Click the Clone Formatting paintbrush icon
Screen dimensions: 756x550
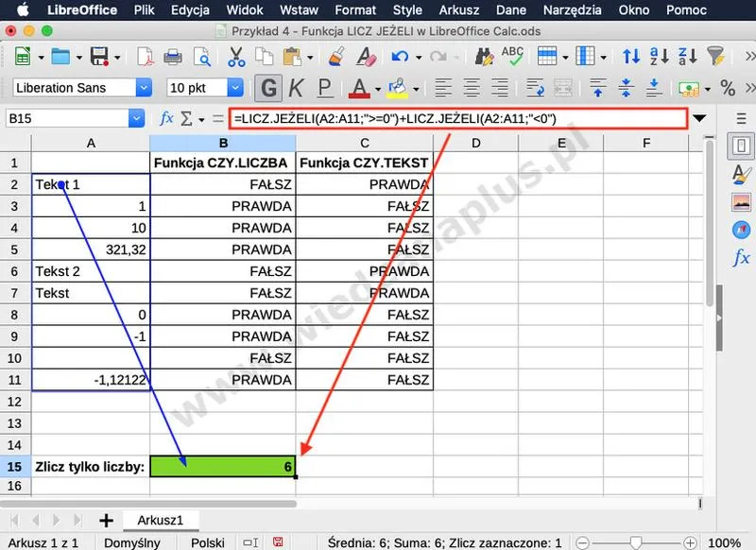(x=336, y=57)
